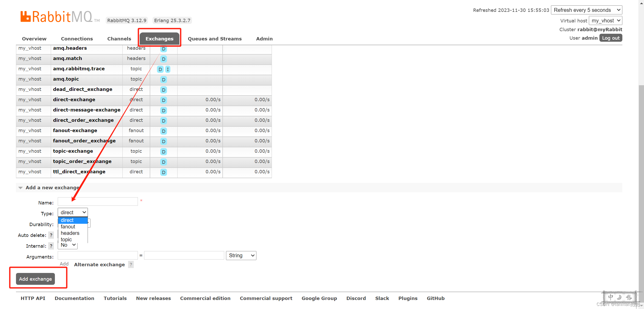Open the Documentation footer link
Screen dimensions: 644x309
[x=74, y=298]
